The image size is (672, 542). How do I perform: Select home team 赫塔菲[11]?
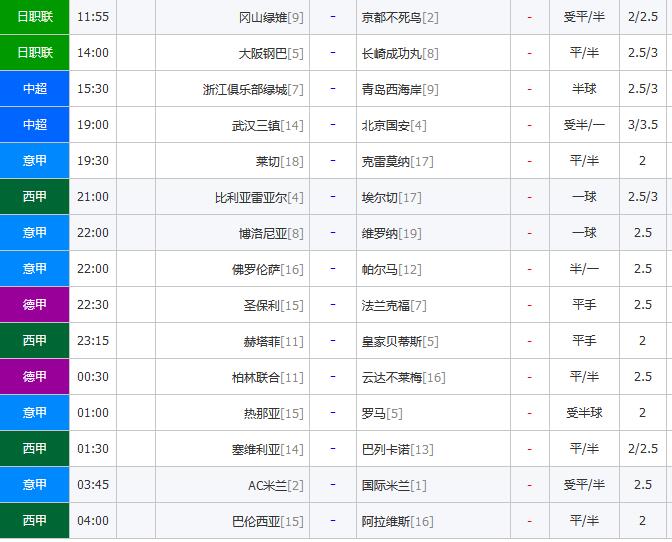(x=273, y=341)
